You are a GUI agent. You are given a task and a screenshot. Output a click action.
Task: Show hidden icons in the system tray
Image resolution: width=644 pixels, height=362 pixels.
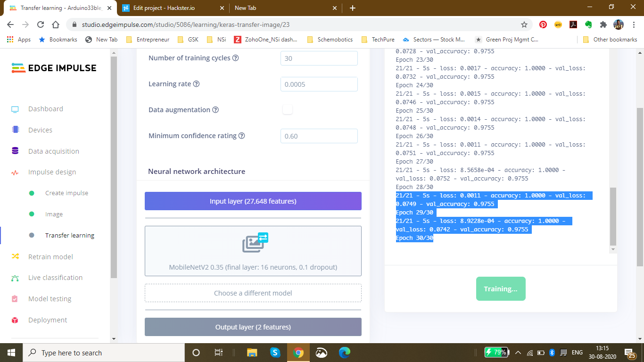click(517, 352)
